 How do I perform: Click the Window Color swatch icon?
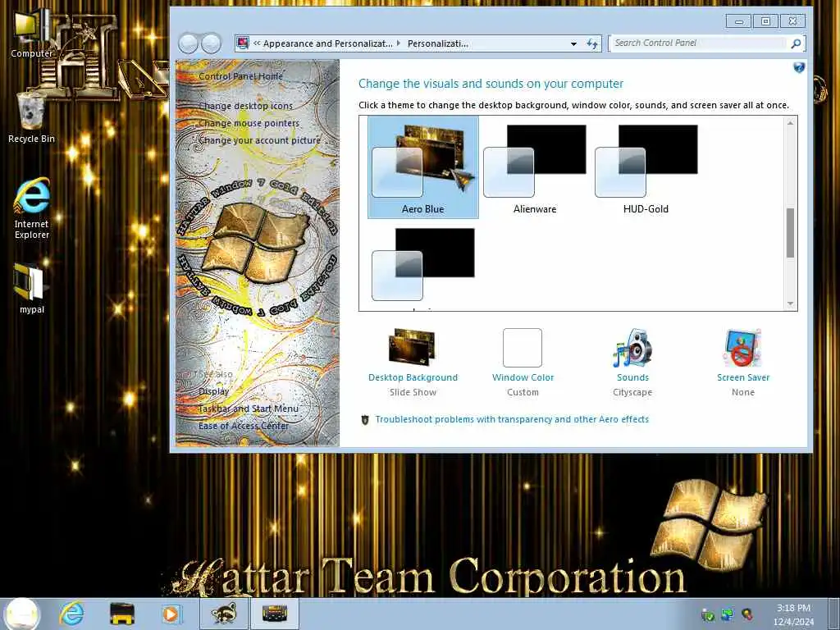tap(523, 348)
